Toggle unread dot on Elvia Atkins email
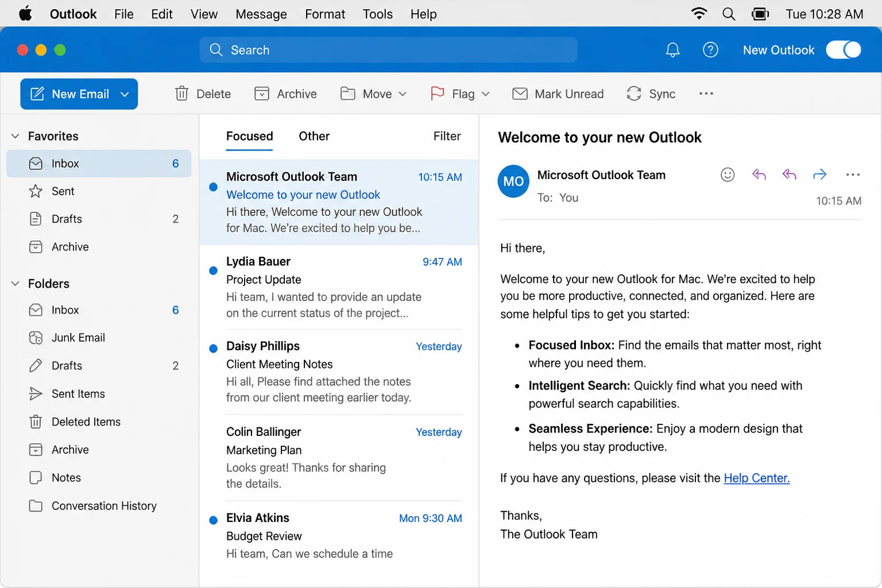882x588 pixels. (213, 520)
